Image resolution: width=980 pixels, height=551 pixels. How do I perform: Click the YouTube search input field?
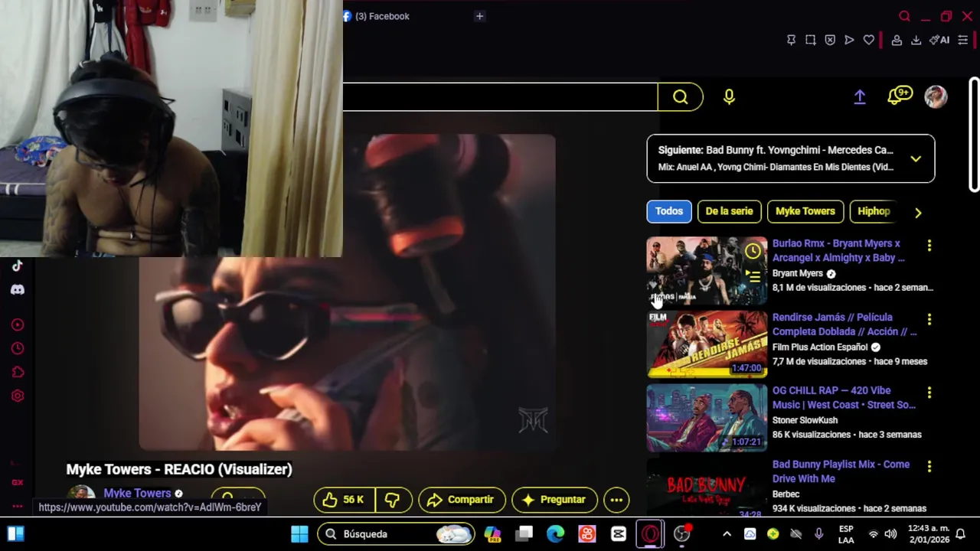[x=500, y=96]
